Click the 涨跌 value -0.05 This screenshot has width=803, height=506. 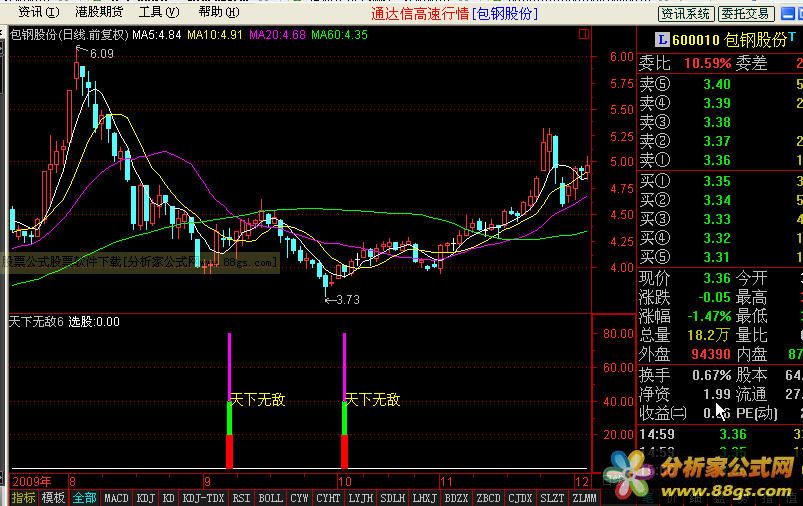click(x=714, y=297)
